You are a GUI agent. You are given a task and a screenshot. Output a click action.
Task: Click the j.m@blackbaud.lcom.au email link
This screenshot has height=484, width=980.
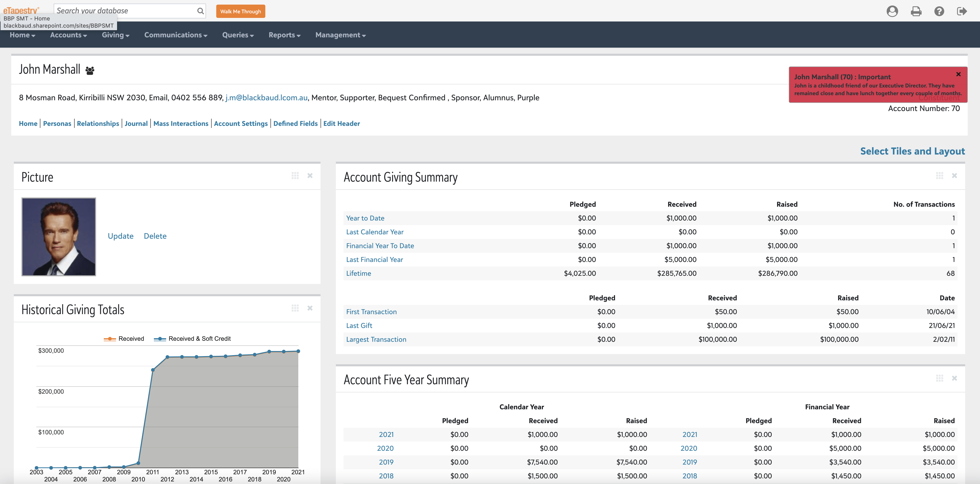pos(266,97)
